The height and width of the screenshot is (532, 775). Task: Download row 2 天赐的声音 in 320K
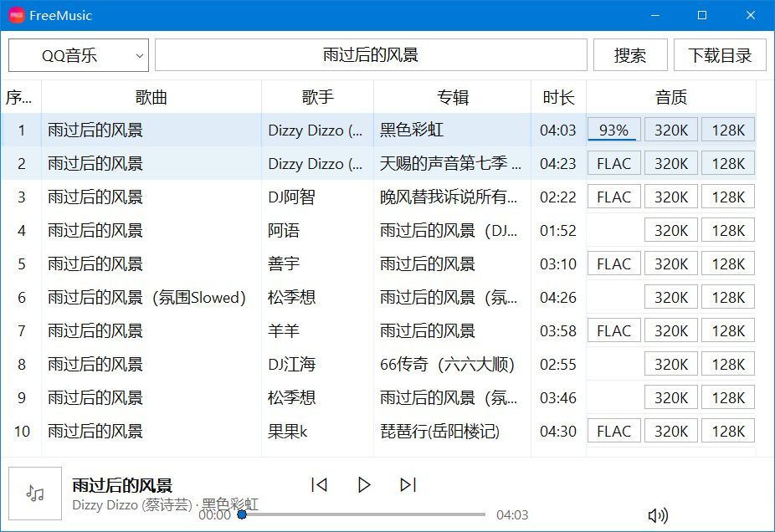point(671,163)
